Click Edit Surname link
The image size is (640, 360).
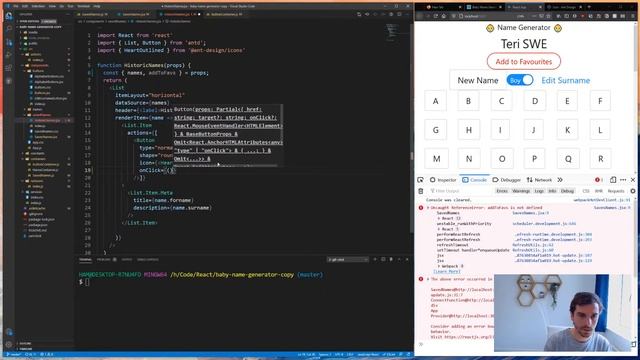click(565, 80)
